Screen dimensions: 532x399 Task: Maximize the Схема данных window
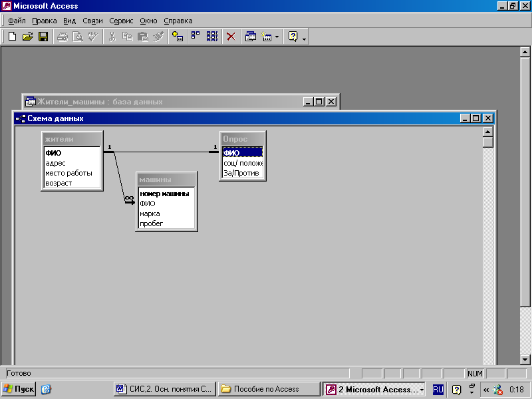476,118
